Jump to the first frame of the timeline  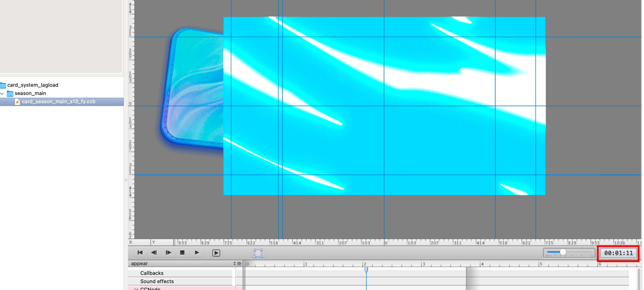140,253
